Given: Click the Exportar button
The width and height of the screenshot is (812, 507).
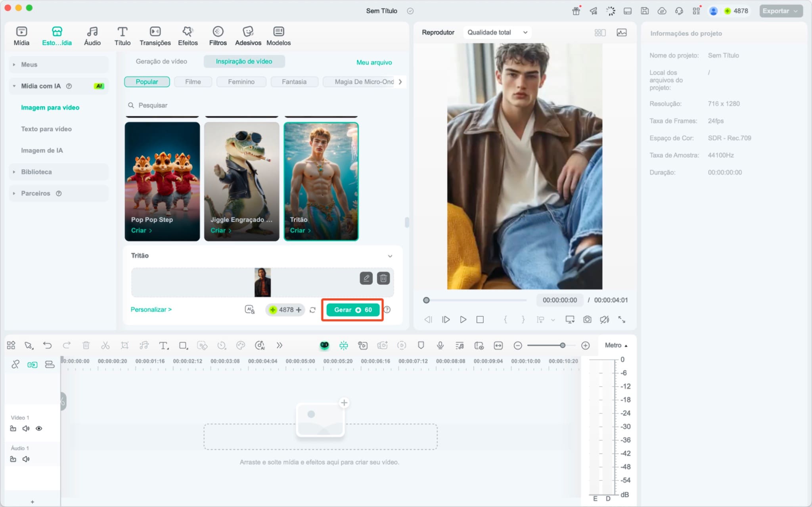Looking at the screenshot, I should (x=781, y=11).
